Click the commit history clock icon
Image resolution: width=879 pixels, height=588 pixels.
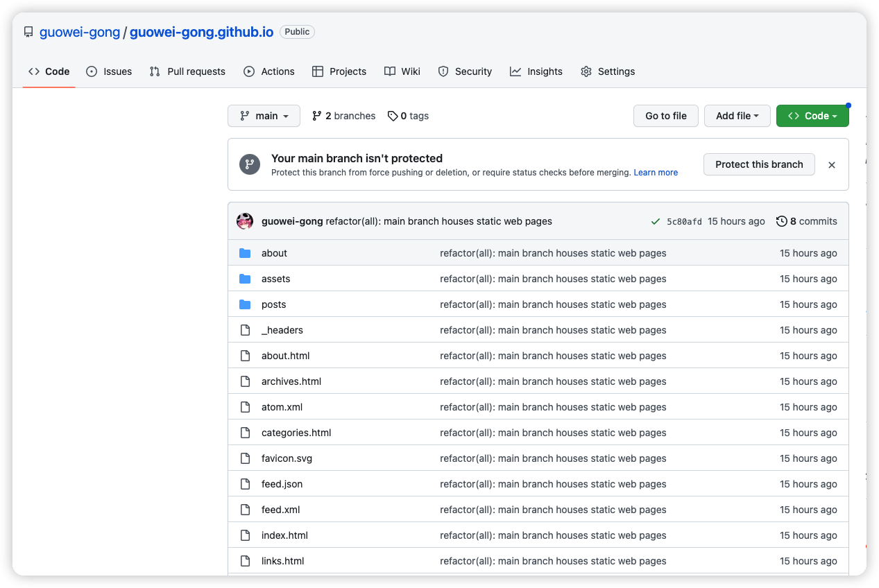[x=782, y=220]
